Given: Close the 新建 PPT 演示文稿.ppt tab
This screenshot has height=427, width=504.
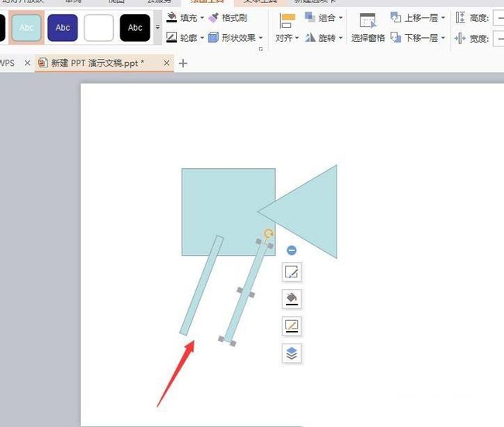Looking at the screenshot, I should pyautogui.click(x=167, y=63).
